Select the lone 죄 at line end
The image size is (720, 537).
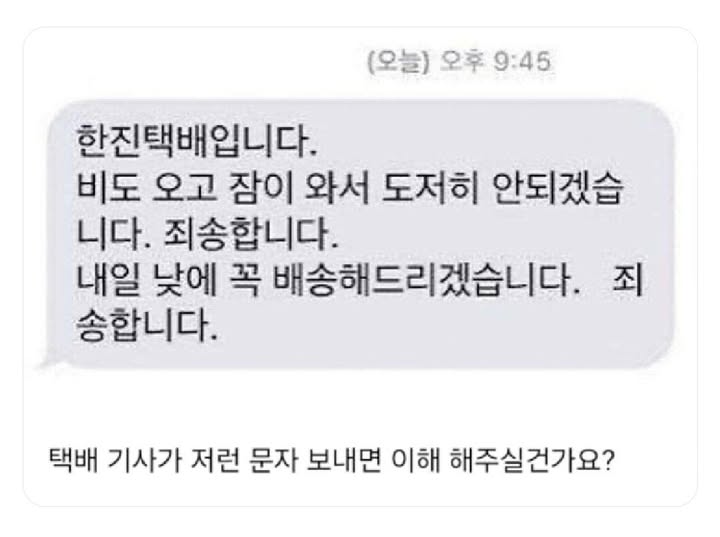[627, 280]
